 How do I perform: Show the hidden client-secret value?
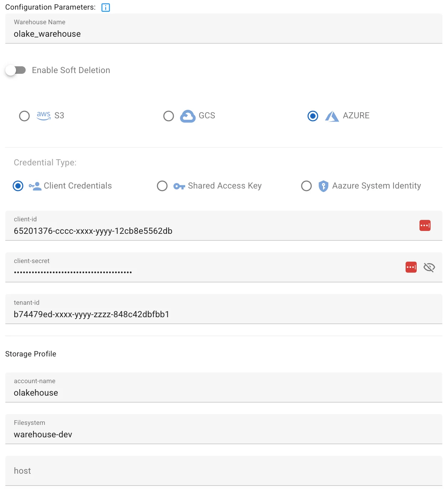429,267
